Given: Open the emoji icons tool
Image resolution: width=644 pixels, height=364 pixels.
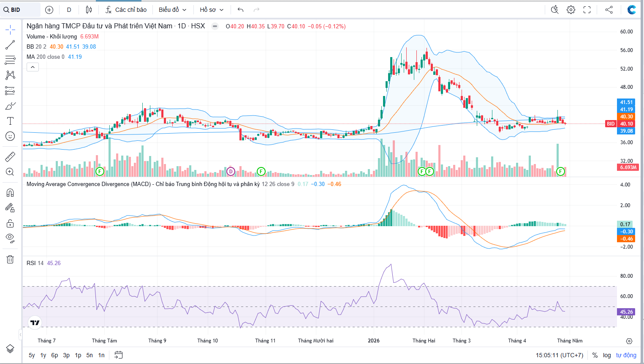Looking at the screenshot, I should 10,136.
